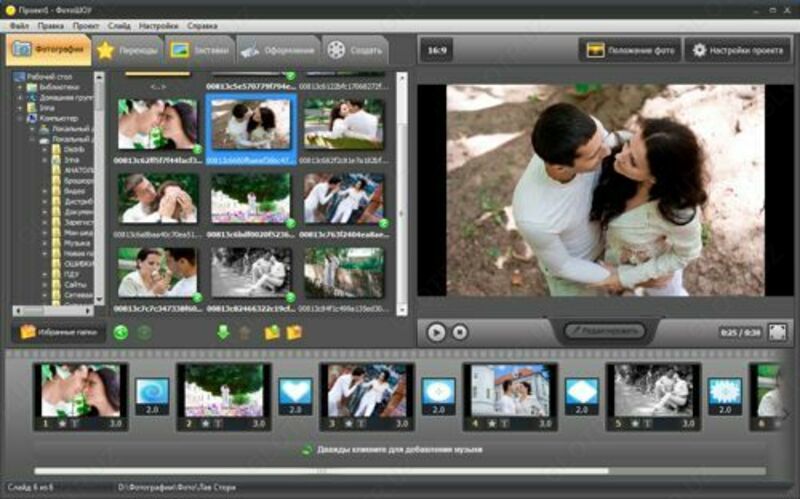Click the burst transition after slide 5

pyautogui.click(x=724, y=391)
